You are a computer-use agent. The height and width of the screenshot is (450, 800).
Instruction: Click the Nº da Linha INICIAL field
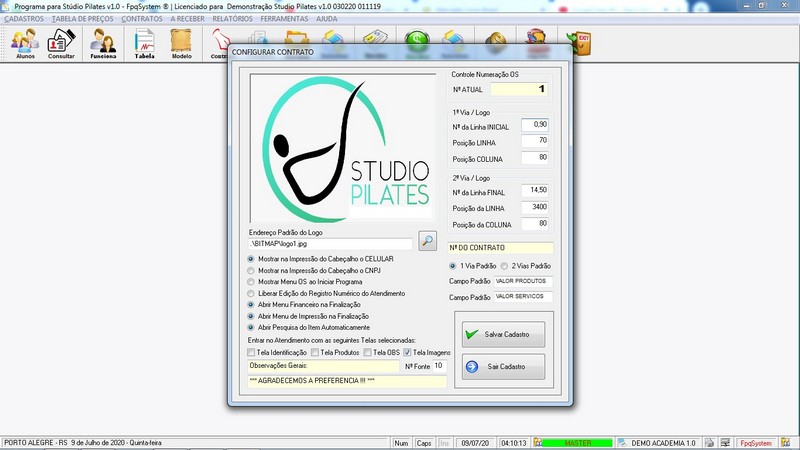coord(535,124)
